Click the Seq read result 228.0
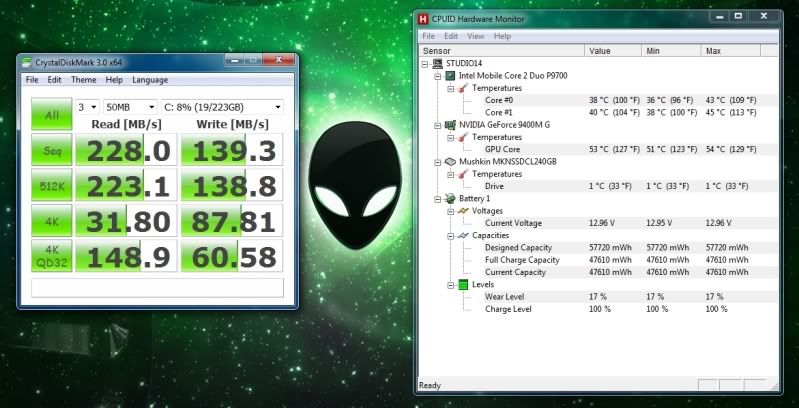The image size is (799, 408). (126, 150)
